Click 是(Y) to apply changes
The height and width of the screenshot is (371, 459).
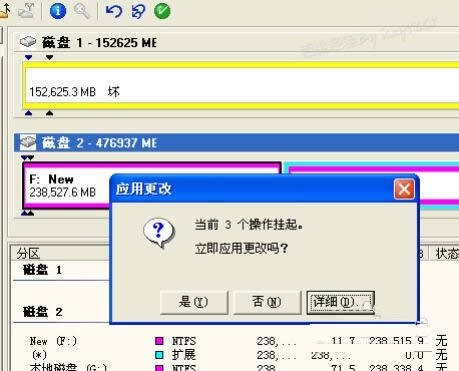[194, 302]
